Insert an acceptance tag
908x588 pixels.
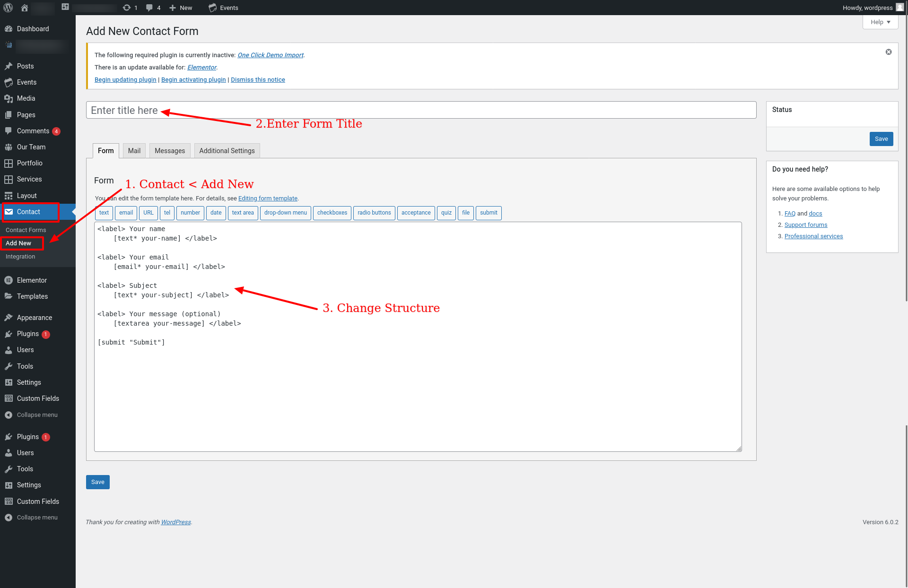(x=416, y=213)
